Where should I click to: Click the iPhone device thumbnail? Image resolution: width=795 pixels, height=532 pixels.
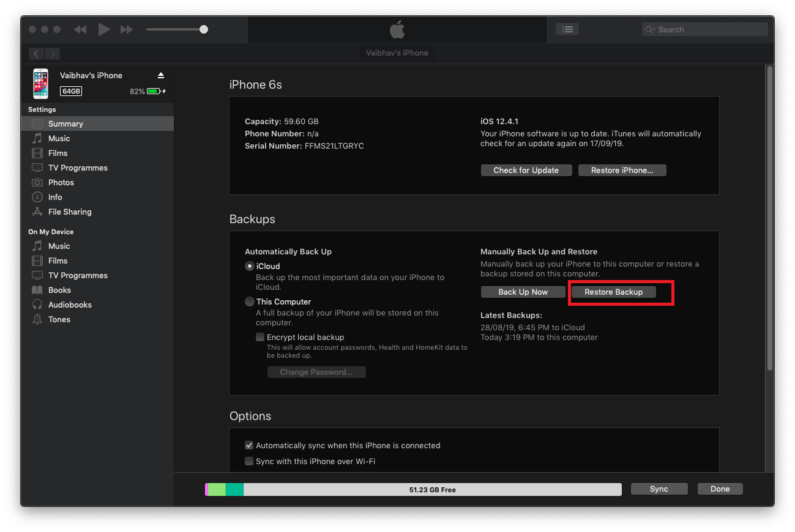[40, 84]
